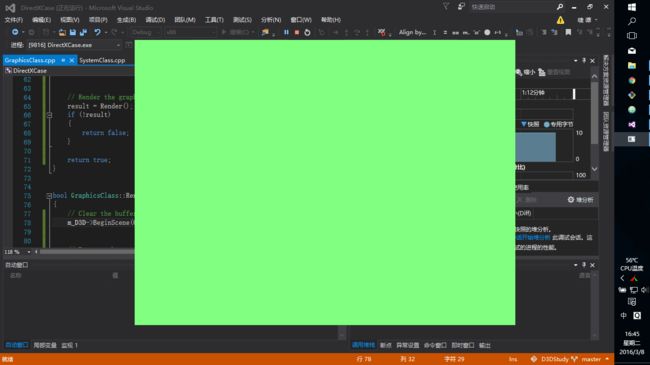
Task: Toggle auto-hide pin on diagnostics panel
Action: click(584, 61)
